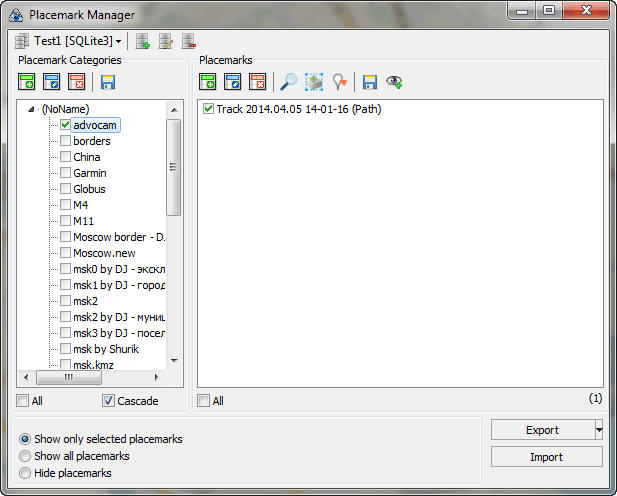Delete the selected placemark category

(x=76, y=82)
